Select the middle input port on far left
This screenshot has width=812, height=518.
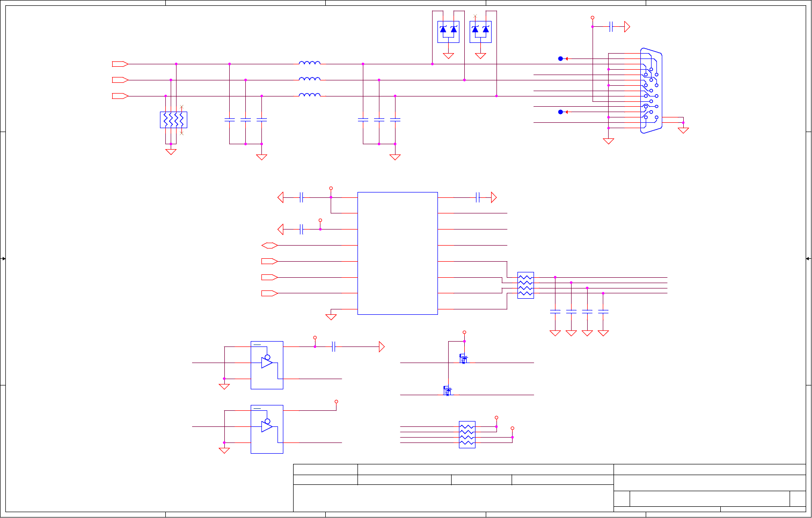point(120,80)
